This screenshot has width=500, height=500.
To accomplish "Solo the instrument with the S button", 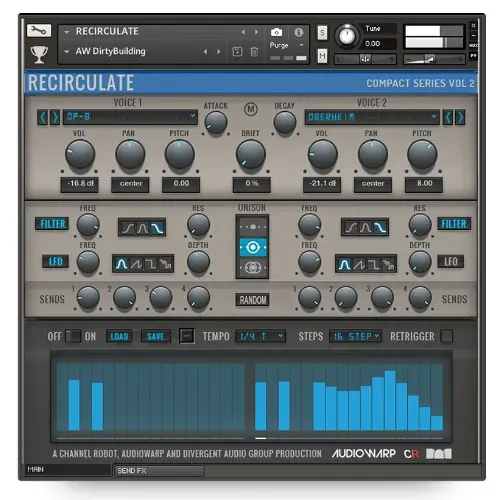I will click(x=322, y=33).
